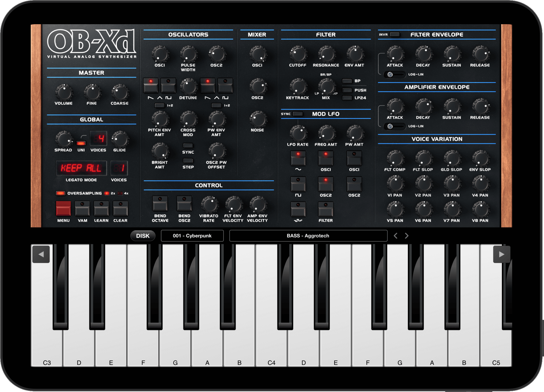The image size is (544, 392).
Task: Click the DISK button
Action: tap(143, 236)
